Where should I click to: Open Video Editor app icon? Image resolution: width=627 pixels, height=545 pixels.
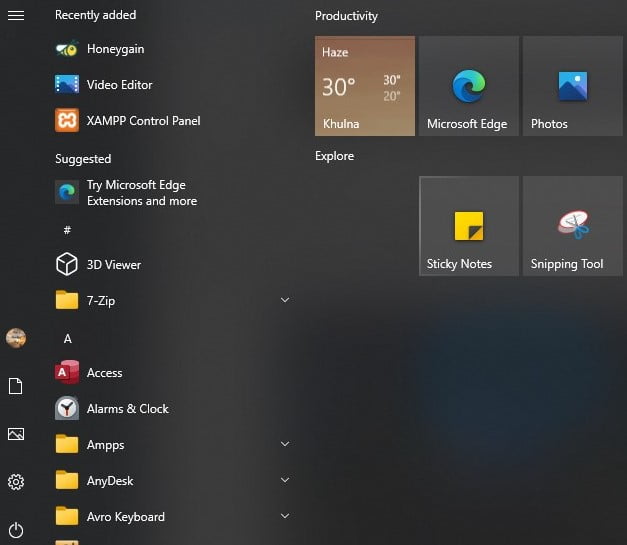pos(67,84)
